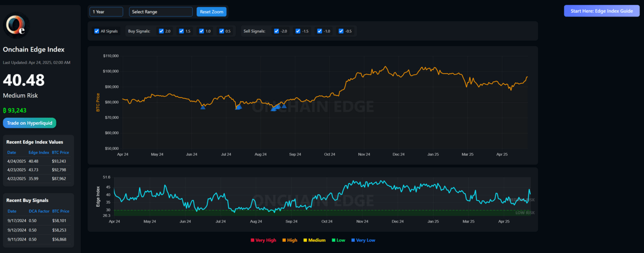
Task: Click the yellow Medium legend square
Action: click(305, 241)
